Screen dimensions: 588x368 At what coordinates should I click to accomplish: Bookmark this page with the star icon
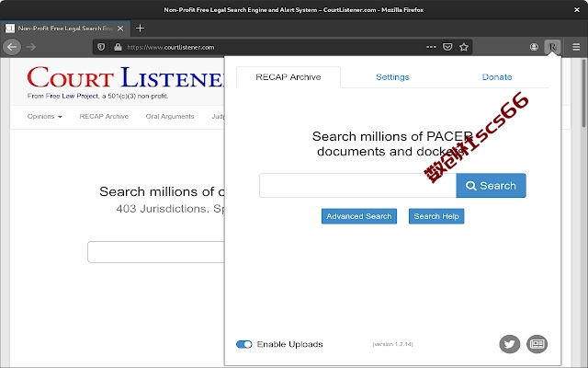point(464,47)
